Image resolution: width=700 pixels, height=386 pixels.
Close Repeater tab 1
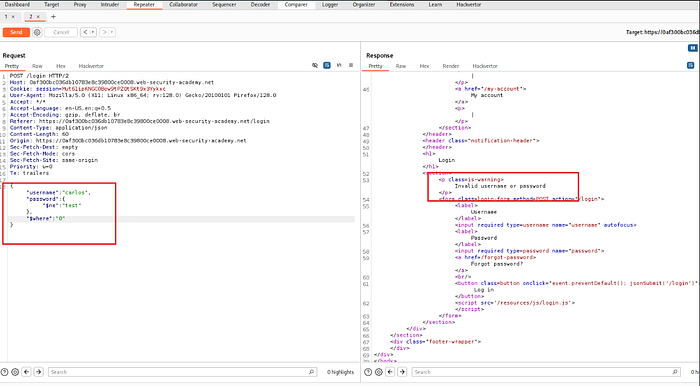(x=13, y=17)
